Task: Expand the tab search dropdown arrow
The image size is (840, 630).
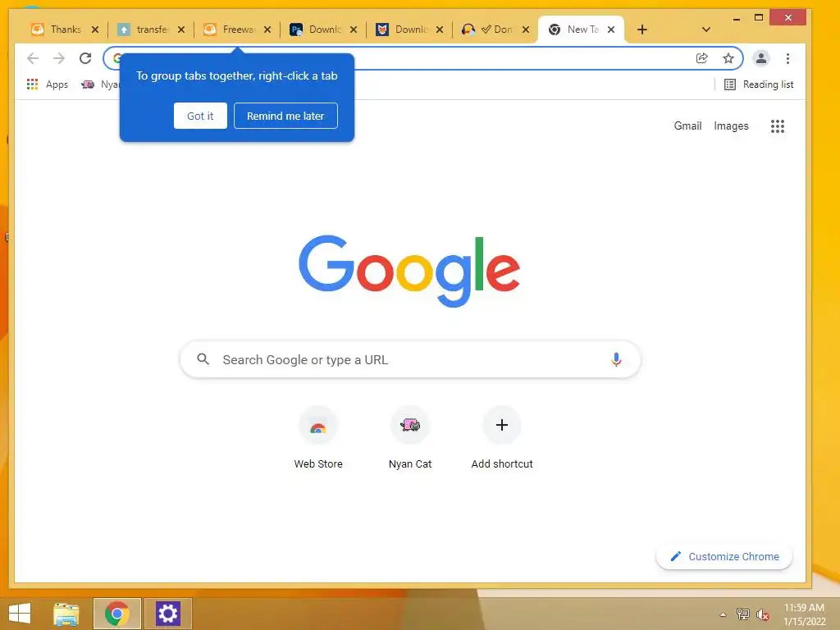Action: point(706,30)
